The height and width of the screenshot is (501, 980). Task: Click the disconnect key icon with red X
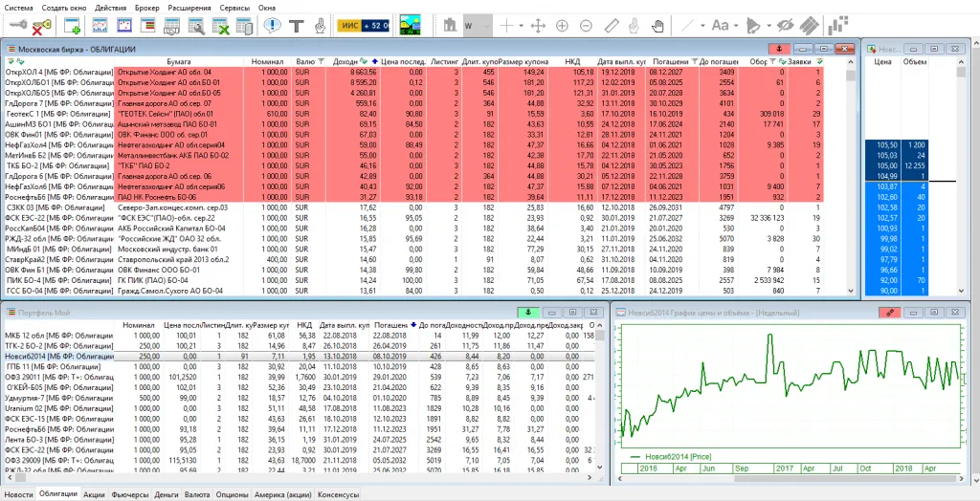[x=41, y=26]
